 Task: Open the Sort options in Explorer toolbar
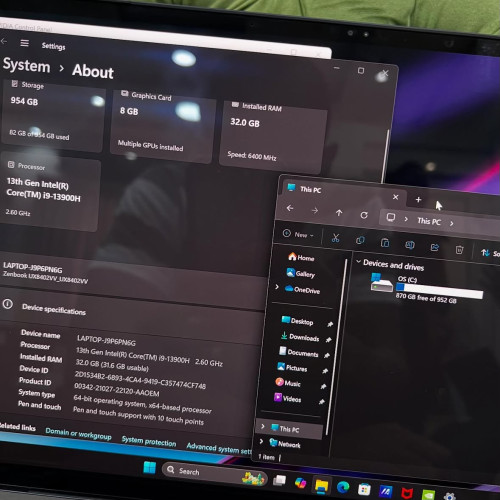click(489, 253)
